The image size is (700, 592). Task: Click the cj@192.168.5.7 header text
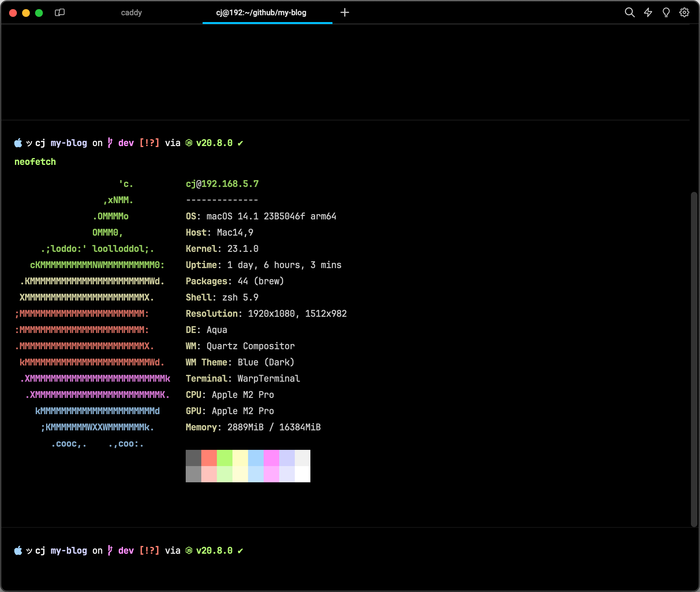tap(222, 184)
